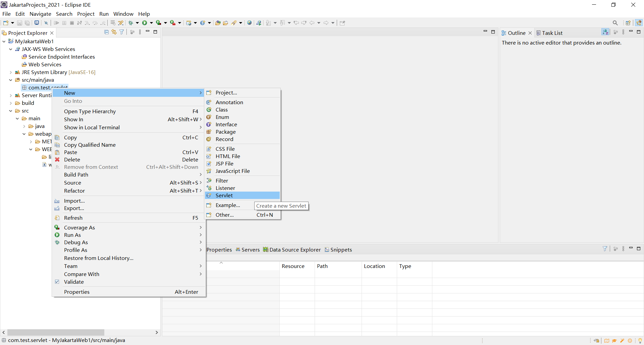Screen dimensions: 644x345
Task: Click the magic wand icon in status bar
Action: tap(622, 341)
